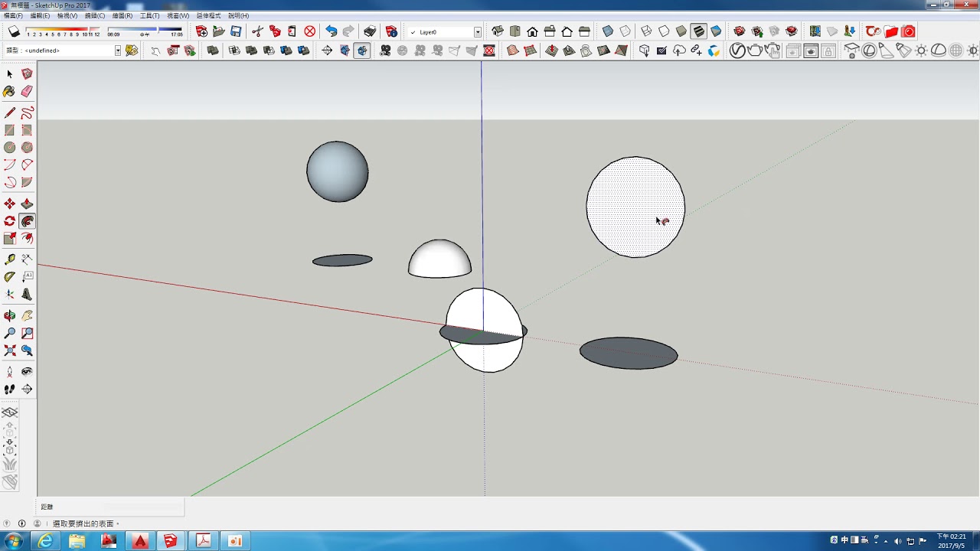
Task: Toggle Back Edges face style
Action: click(x=626, y=31)
